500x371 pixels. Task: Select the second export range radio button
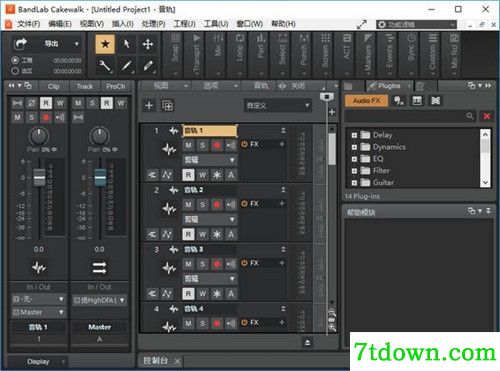[x=15, y=71]
